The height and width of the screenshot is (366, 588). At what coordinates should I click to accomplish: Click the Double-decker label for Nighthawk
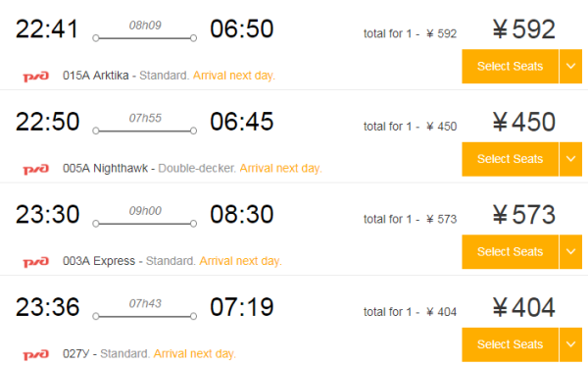tap(197, 168)
